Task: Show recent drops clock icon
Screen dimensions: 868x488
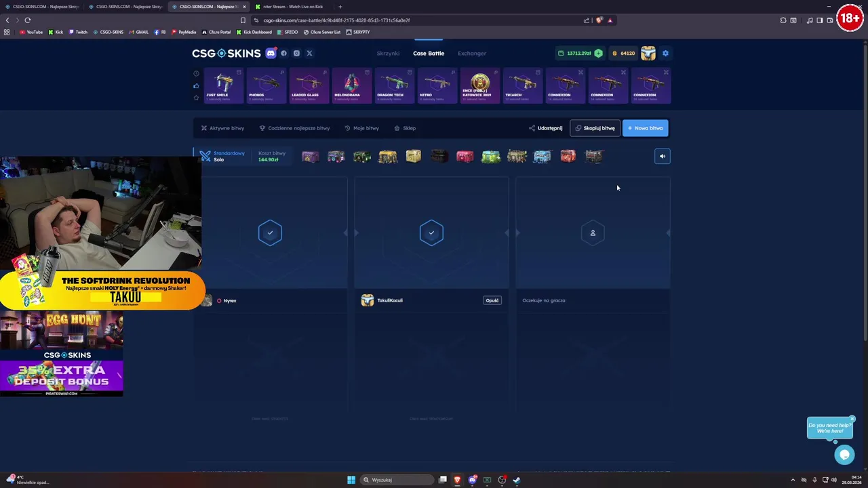Action: (197, 73)
